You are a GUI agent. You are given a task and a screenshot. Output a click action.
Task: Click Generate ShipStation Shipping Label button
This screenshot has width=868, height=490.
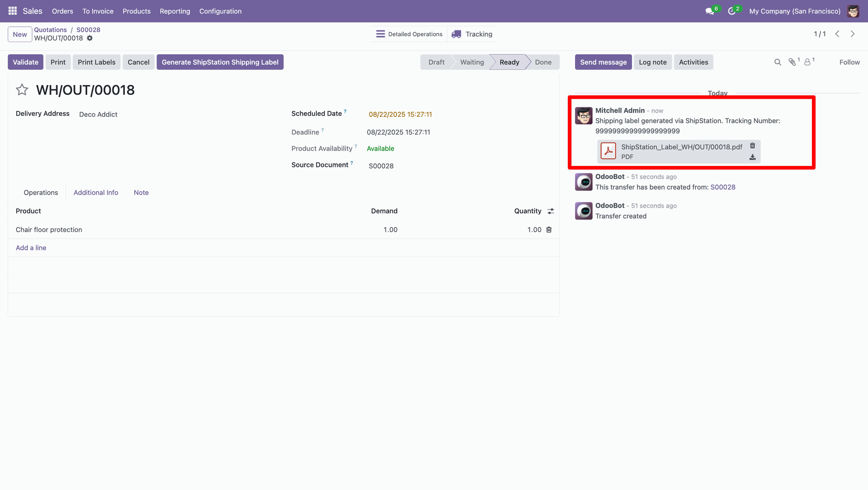point(220,62)
